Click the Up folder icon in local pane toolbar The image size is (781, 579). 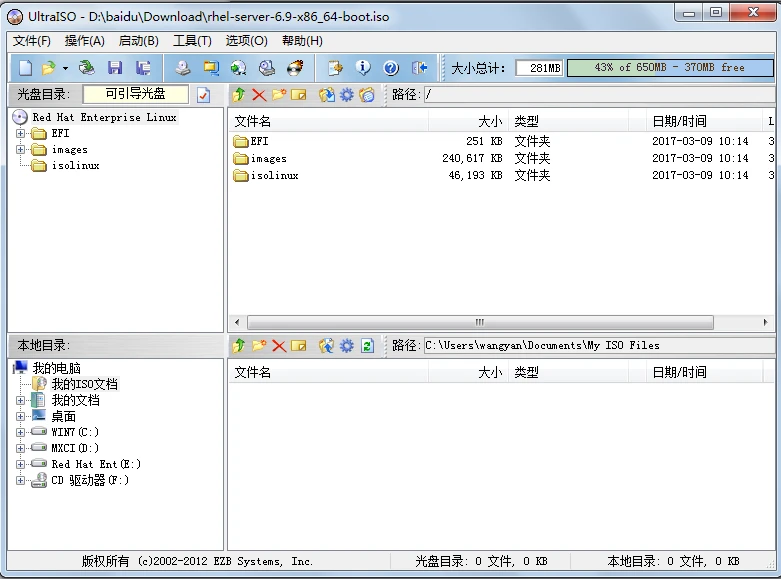(x=239, y=345)
